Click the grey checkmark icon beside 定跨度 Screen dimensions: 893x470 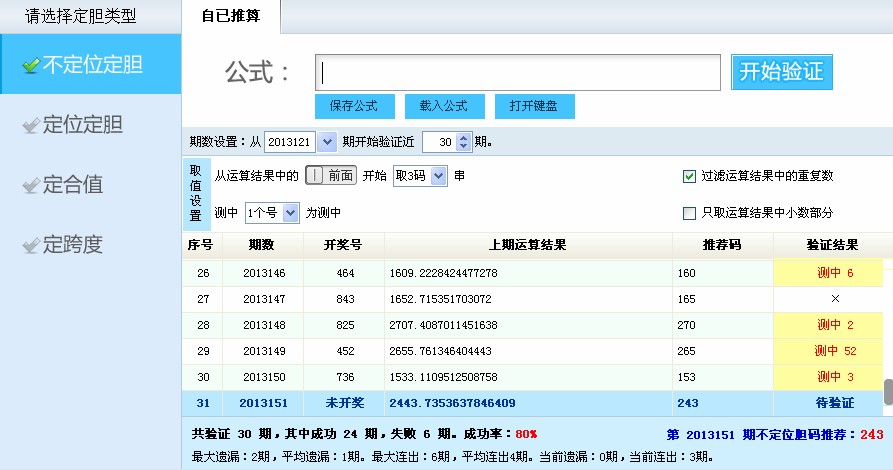point(30,246)
